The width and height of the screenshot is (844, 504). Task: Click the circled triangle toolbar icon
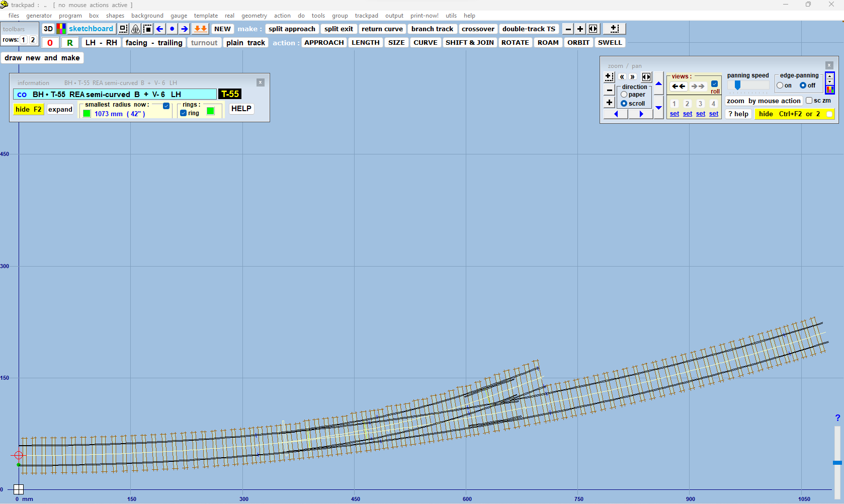click(135, 29)
